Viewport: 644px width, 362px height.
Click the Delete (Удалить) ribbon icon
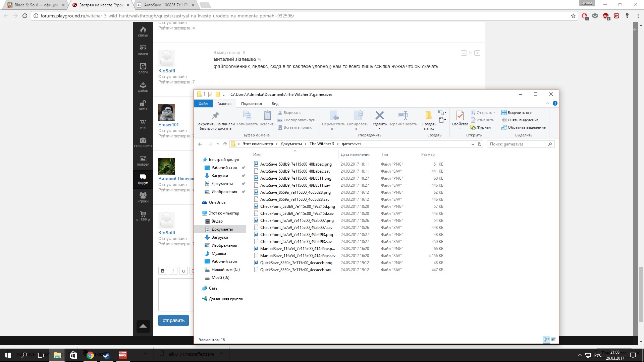coord(379,115)
